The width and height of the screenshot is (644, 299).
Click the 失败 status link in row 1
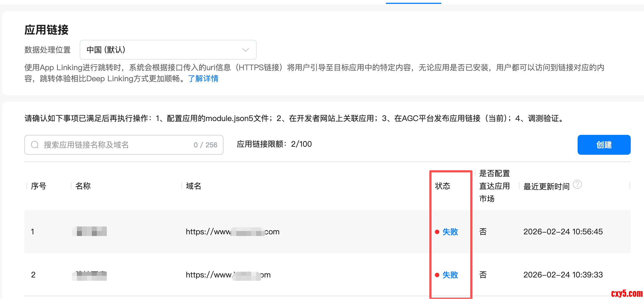[x=450, y=232]
